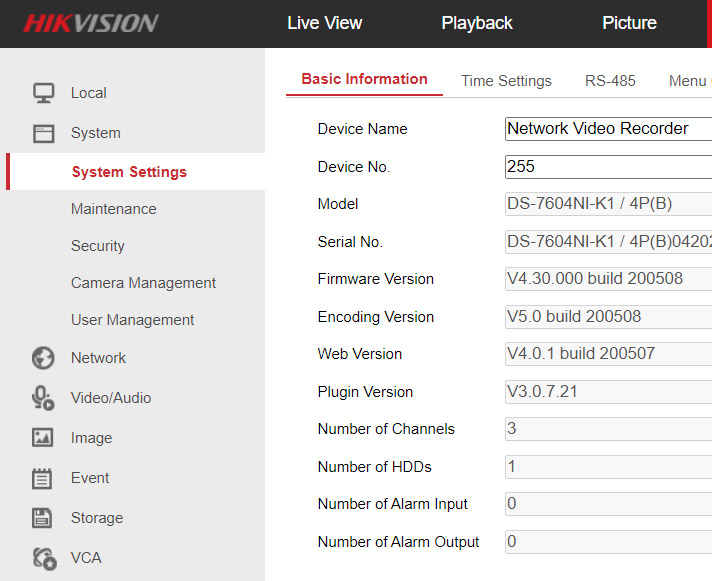Click the VCA icon in sidebar
Screen dimensions: 712x581
[43, 558]
